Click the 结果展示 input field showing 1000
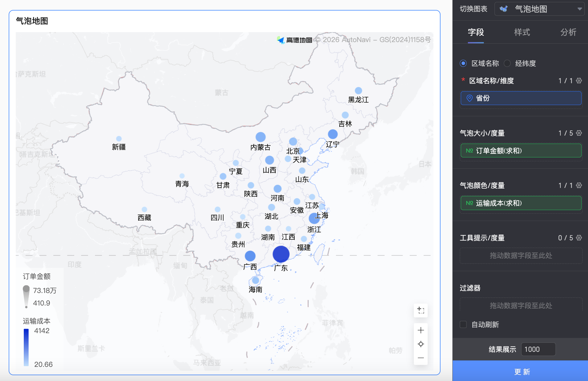The height and width of the screenshot is (381, 588). (538, 349)
